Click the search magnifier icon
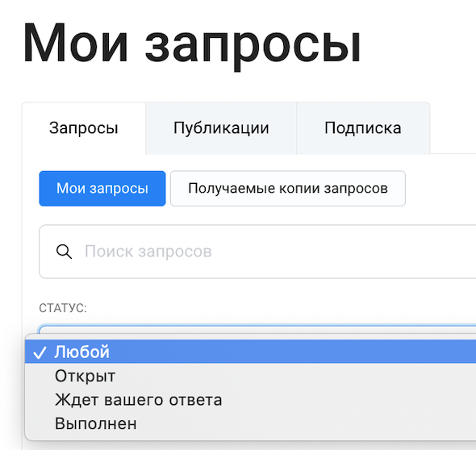Screen dimensions: 476x450 tap(64, 252)
